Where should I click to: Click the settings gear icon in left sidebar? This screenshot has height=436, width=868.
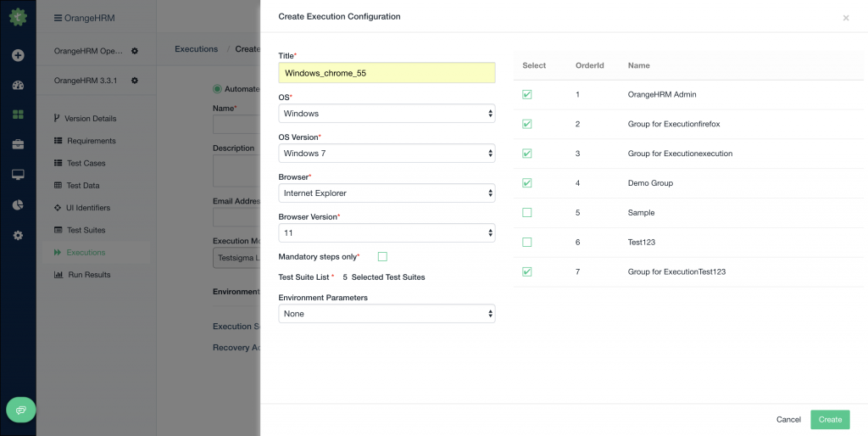(18, 235)
